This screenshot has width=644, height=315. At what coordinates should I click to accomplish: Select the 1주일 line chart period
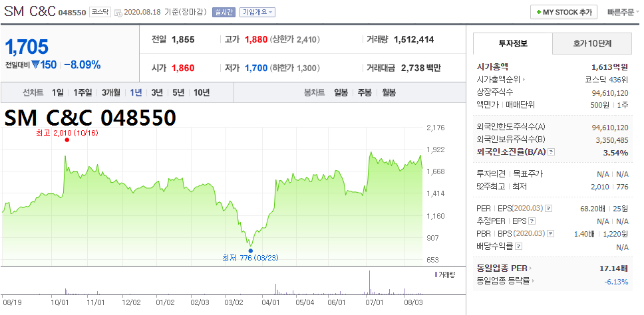tap(82, 92)
